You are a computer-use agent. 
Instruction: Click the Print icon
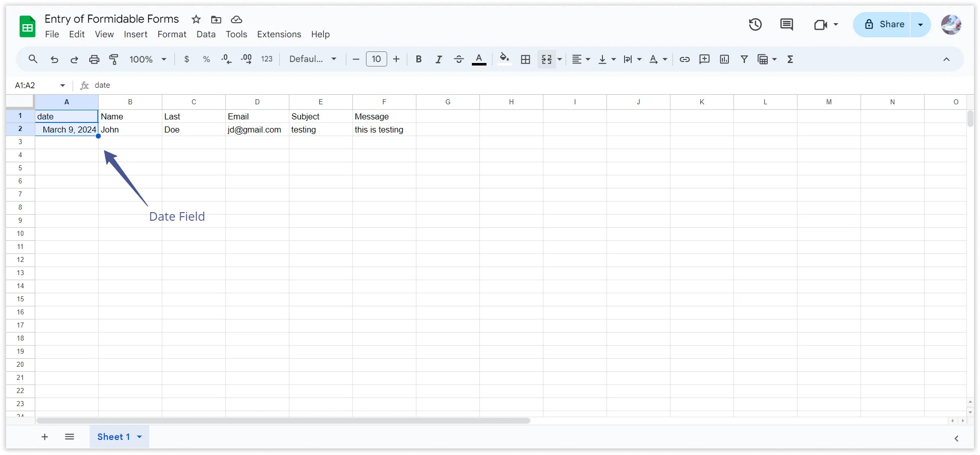94,59
